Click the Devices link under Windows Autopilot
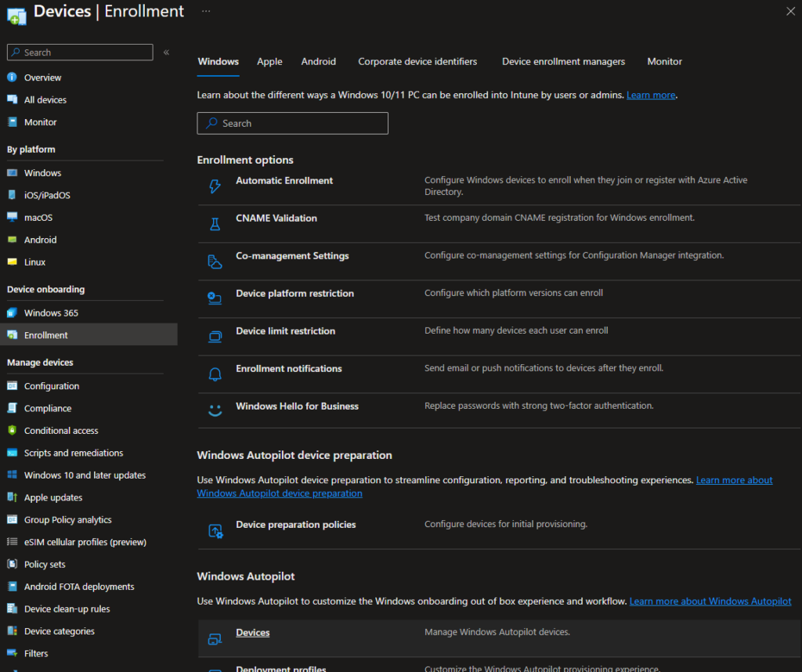 [x=252, y=632]
